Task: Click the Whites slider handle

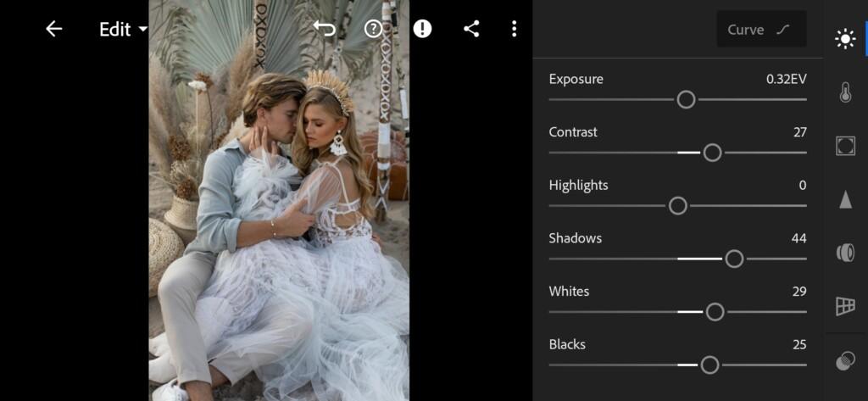Action: pyautogui.click(x=715, y=312)
